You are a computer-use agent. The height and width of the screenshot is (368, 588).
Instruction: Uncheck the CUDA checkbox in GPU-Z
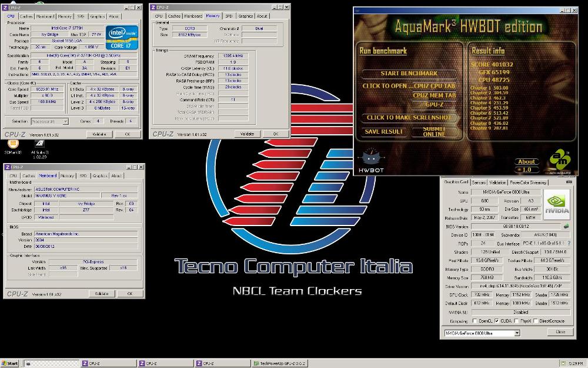[x=496, y=321]
